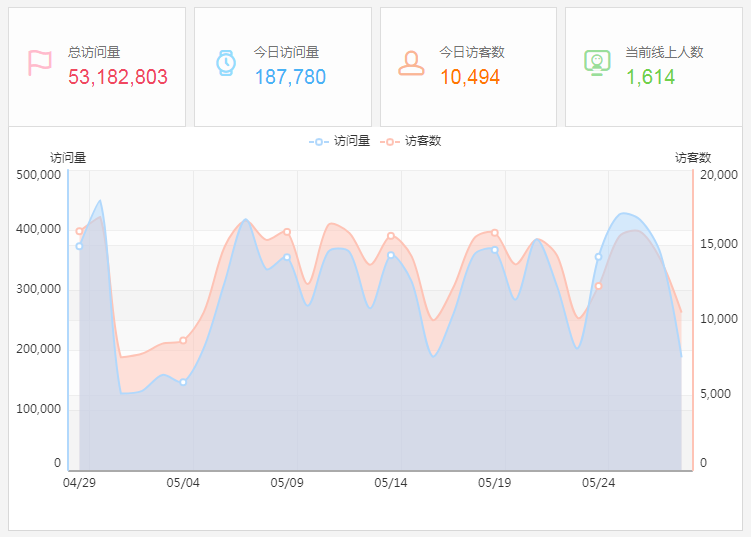
Task: Click the blue data point at 05/04
Action: coord(183,382)
